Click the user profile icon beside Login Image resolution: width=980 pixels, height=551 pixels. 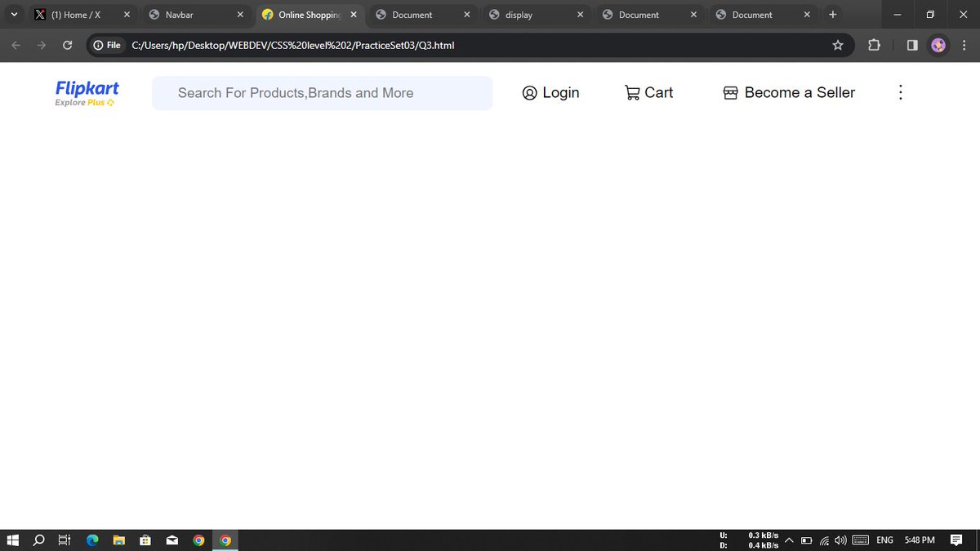(529, 93)
